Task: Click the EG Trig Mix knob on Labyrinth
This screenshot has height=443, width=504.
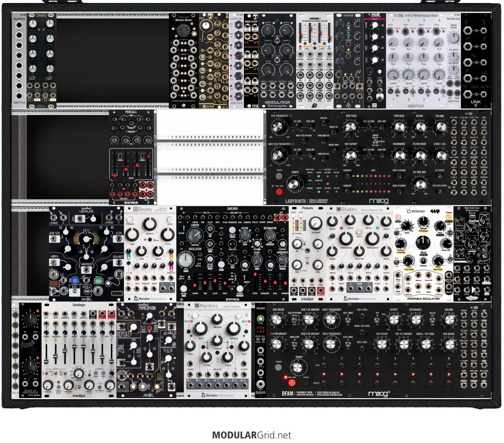Action: tap(419, 184)
